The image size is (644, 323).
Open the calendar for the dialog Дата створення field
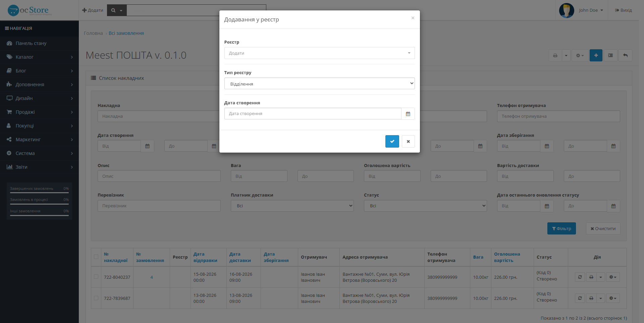tap(408, 114)
